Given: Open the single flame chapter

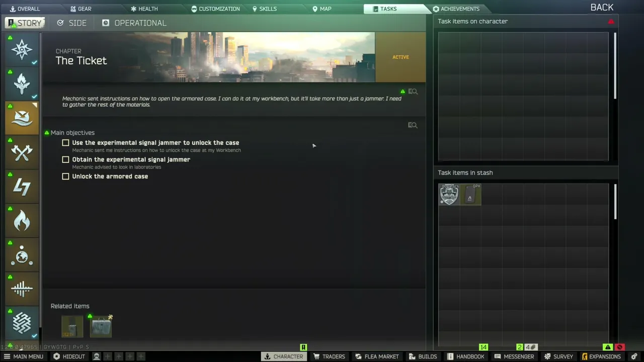Looking at the screenshot, I should pyautogui.click(x=22, y=221).
